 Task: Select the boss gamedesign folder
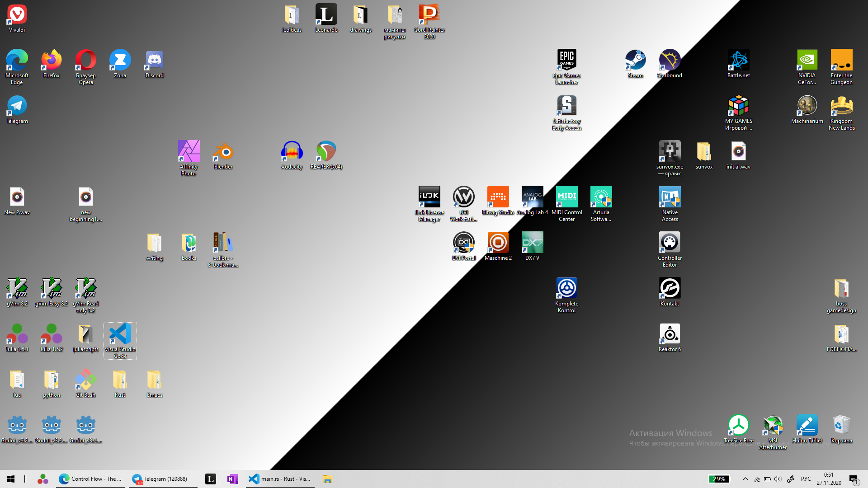tap(842, 295)
